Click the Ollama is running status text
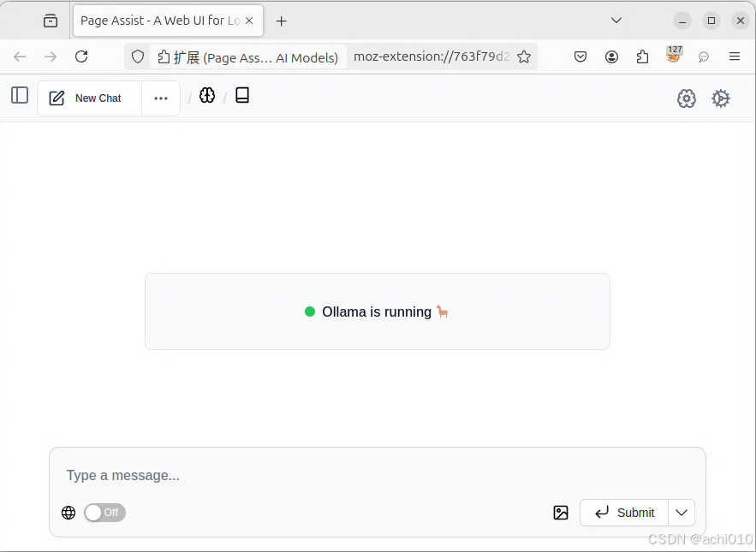The width and height of the screenshot is (756, 552). (x=377, y=312)
